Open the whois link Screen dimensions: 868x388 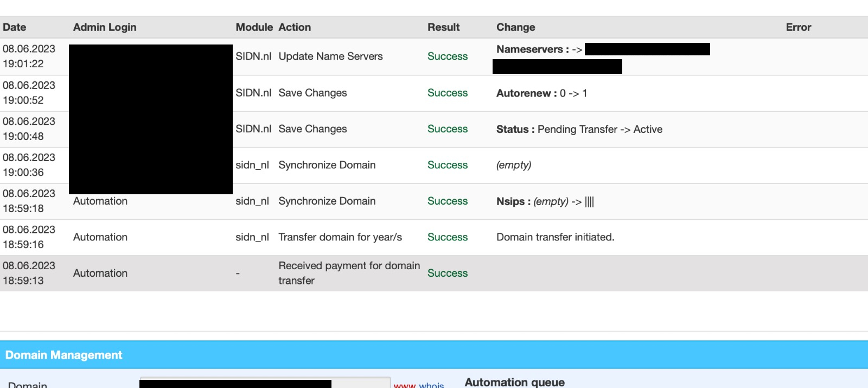pyautogui.click(x=431, y=385)
